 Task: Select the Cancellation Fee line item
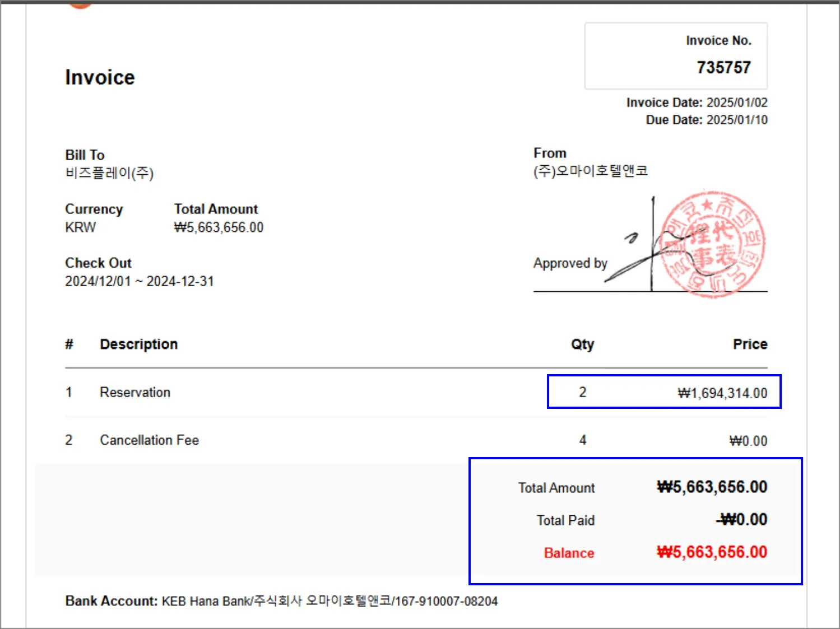click(149, 440)
